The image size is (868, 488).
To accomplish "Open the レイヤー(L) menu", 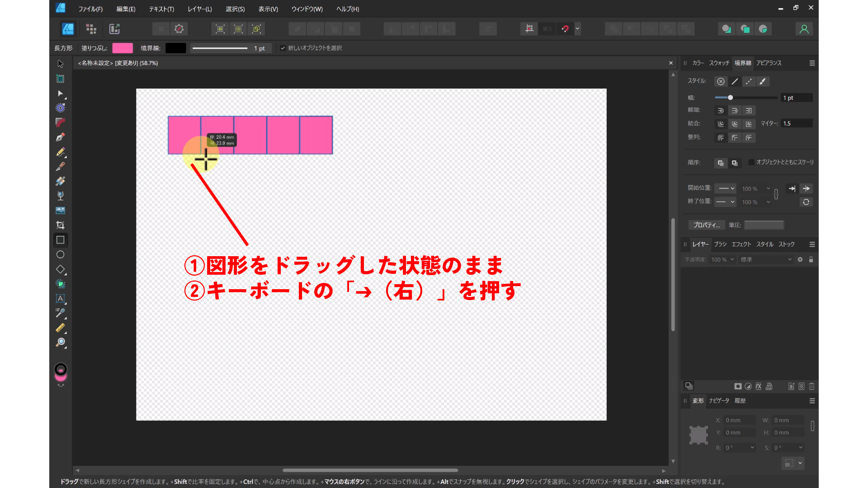I will (199, 9).
